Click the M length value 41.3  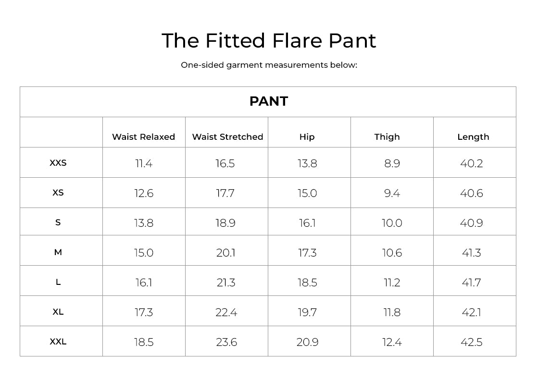(x=471, y=253)
